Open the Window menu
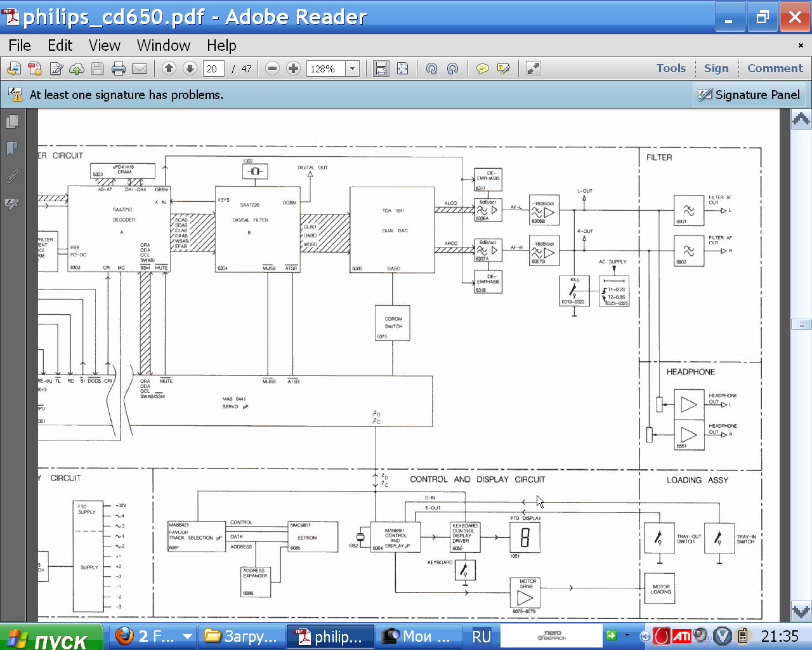This screenshot has height=650, width=812. tap(163, 46)
